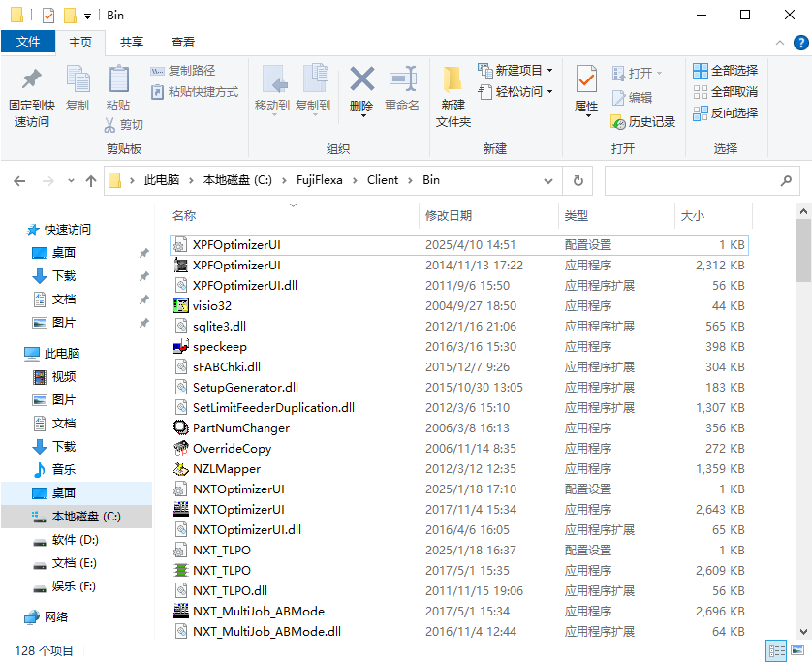Click the Rename icon in ribbon
This screenshot has height=662, width=812.
[402, 88]
